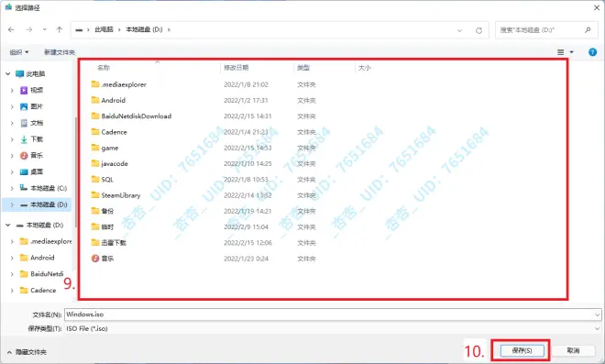Select the Android folder in file list
The height and width of the screenshot is (364, 605).
[114, 100]
